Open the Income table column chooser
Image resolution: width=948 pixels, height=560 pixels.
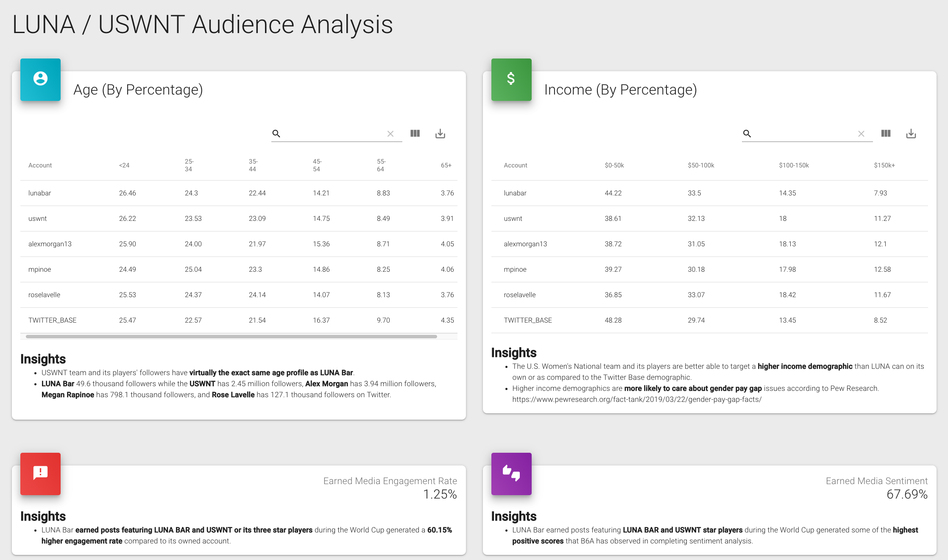pyautogui.click(x=886, y=134)
